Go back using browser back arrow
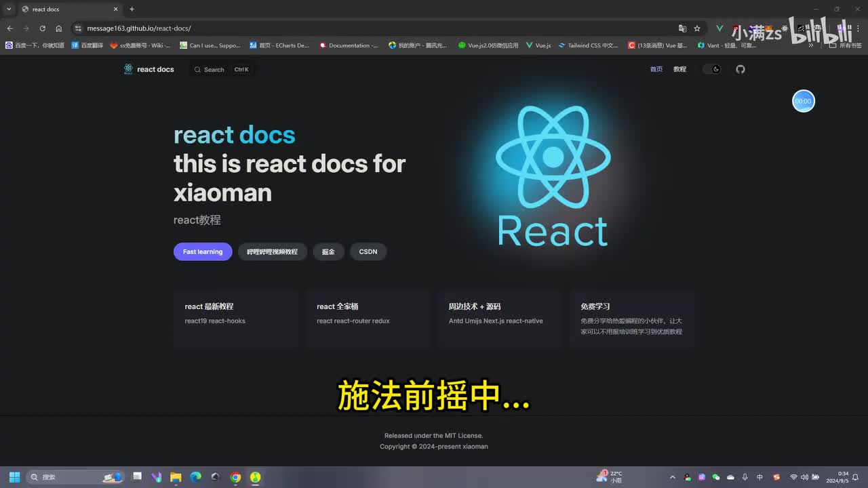This screenshot has width=868, height=488. 9,28
